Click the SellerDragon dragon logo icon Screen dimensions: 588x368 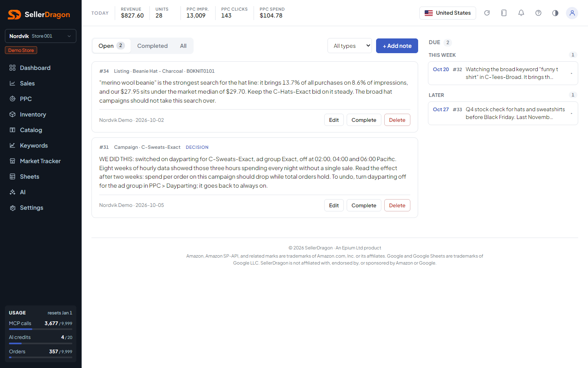tap(14, 15)
